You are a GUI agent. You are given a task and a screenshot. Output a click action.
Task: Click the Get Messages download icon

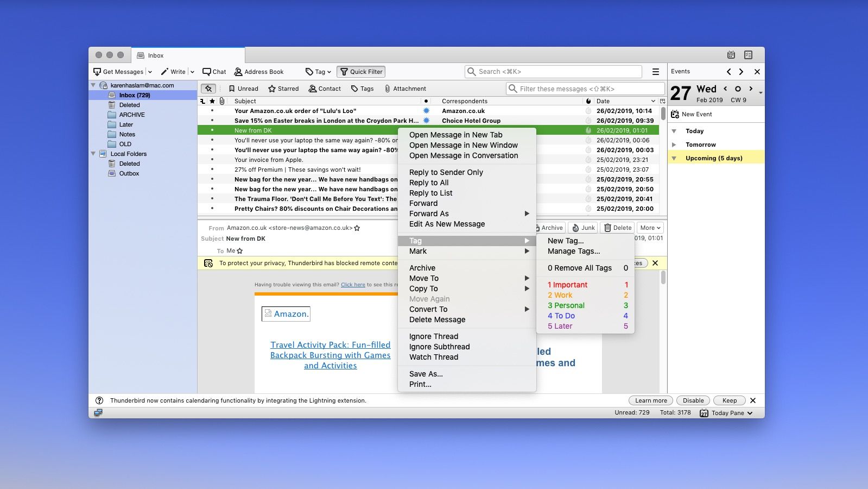tap(97, 72)
